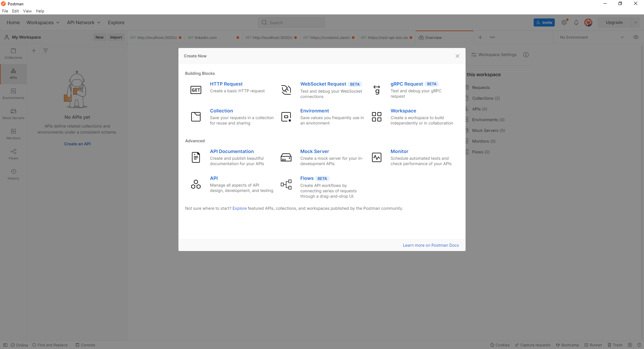This screenshot has height=349, width=644.
Task: Click the Create an API link
Action: 77,144
